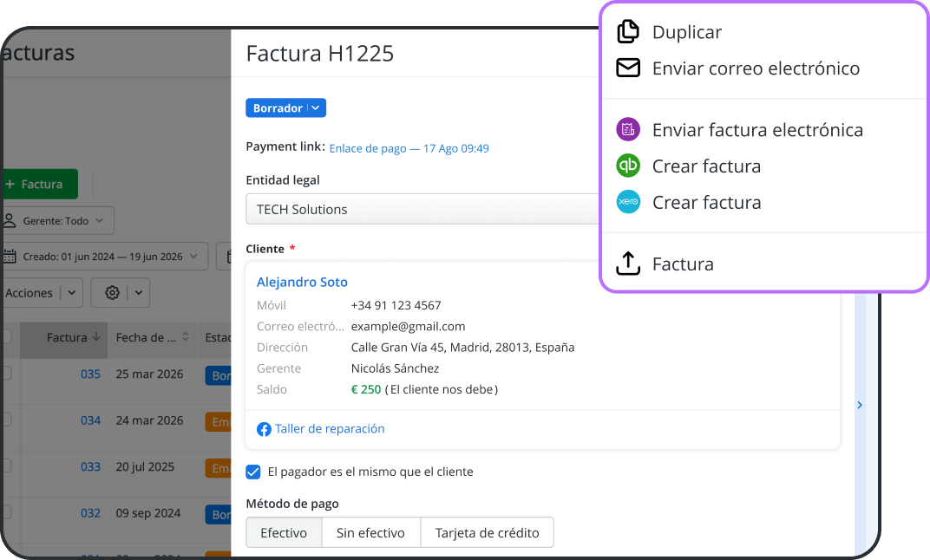
Task: Click the upload icon beside Factura
Action: click(x=628, y=264)
